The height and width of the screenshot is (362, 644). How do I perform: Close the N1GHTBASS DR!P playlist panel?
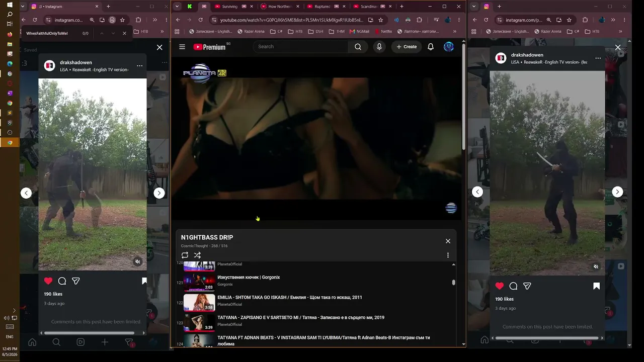(448, 241)
